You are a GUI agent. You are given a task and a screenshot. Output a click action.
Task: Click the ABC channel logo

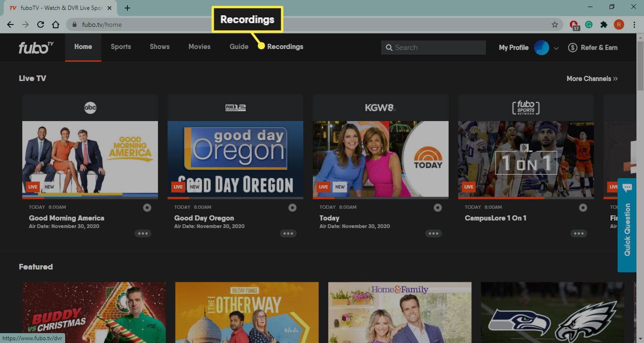click(x=90, y=108)
